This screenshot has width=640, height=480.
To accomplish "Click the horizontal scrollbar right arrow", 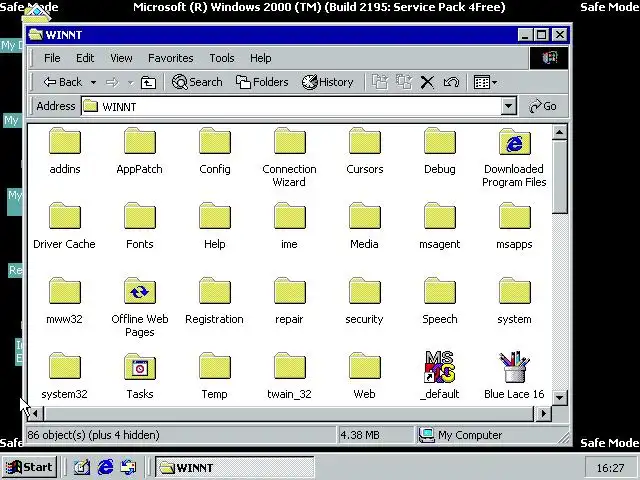I will click(x=543, y=413).
